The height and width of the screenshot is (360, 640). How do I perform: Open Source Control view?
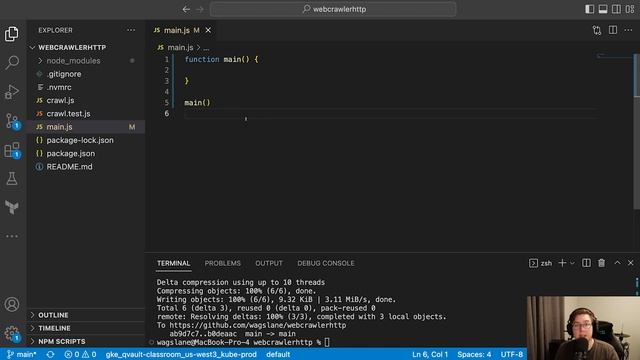[x=12, y=121]
